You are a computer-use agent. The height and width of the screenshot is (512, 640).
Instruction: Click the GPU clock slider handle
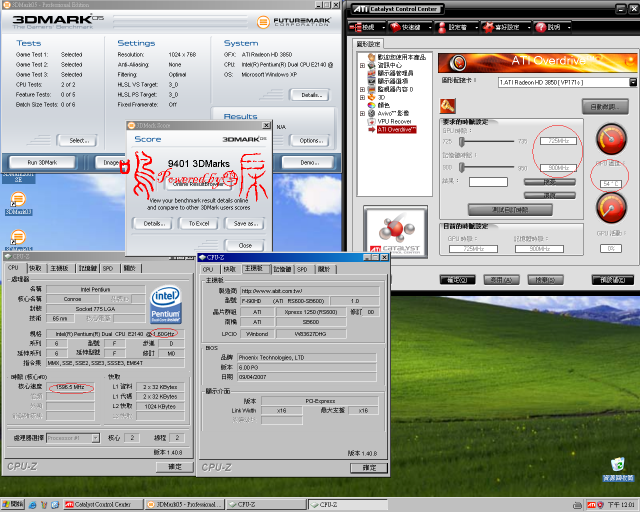[x=462, y=142]
